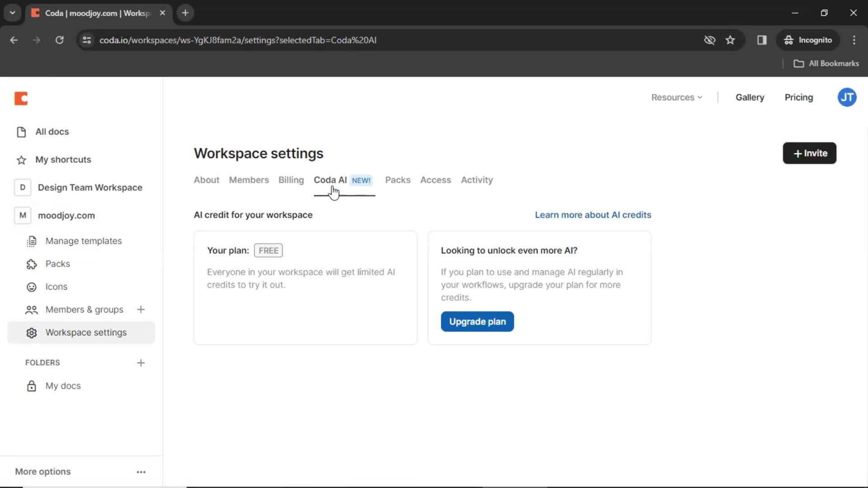
Task: Bookmark this page with star icon
Action: [x=730, y=40]
